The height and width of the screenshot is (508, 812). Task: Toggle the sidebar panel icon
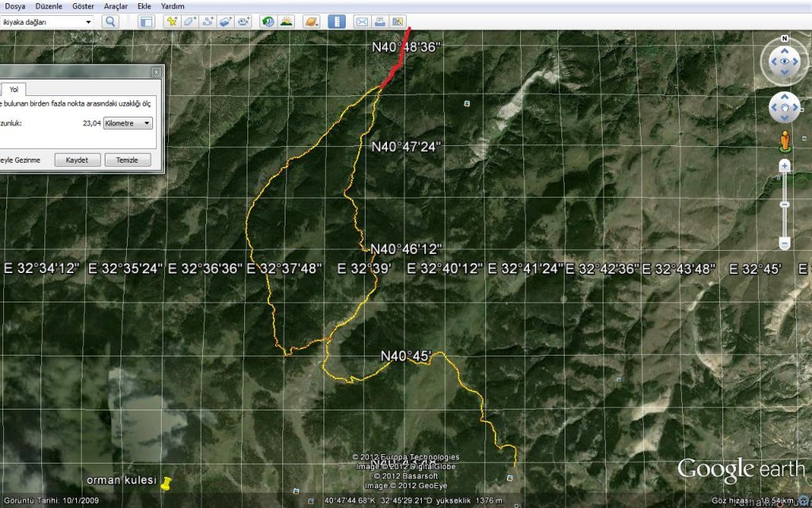tap(147, 21)
